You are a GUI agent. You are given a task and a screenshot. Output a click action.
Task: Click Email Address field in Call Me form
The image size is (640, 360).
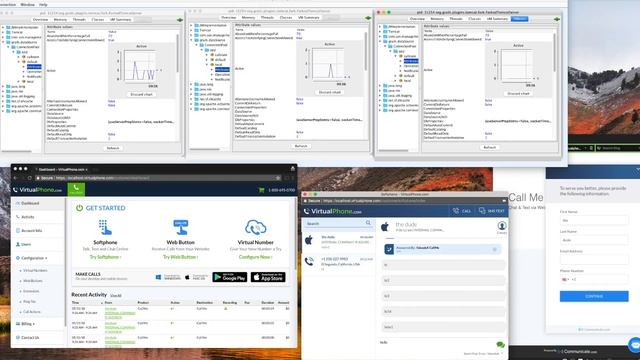[x=594, y=260]
